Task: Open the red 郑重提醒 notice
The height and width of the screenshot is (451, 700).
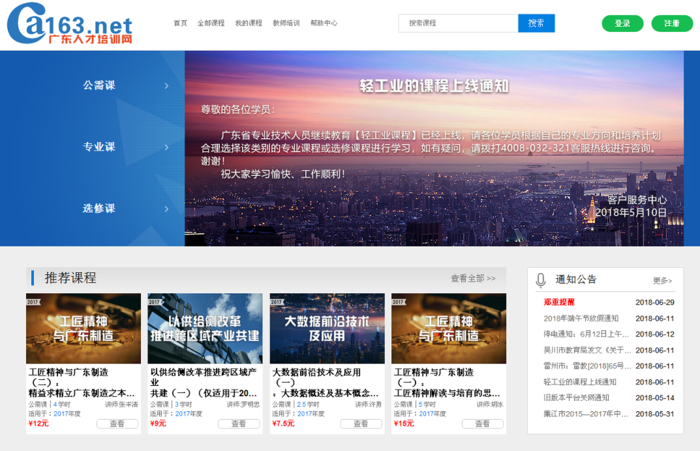Action: pyautogui.click(x=559, y=302)
